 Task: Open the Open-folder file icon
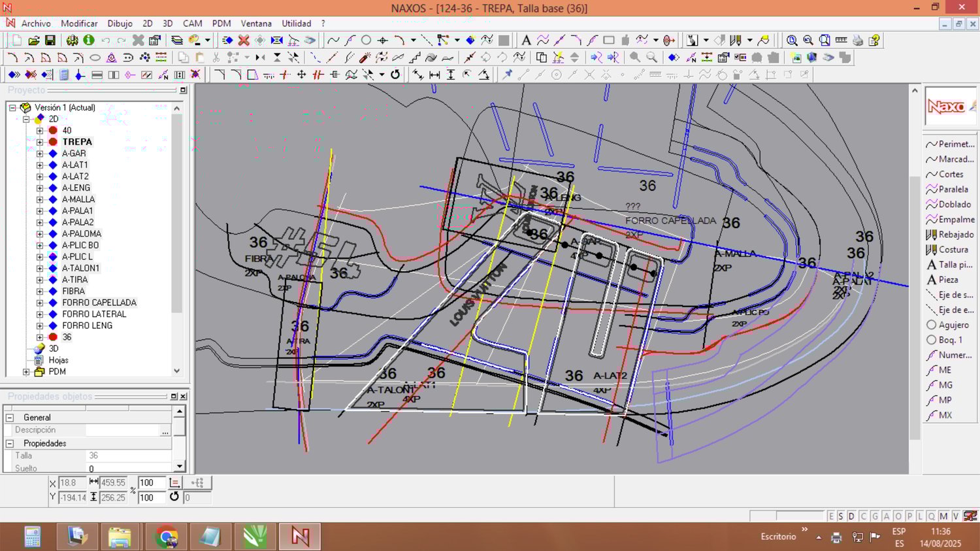pos(33,41)
